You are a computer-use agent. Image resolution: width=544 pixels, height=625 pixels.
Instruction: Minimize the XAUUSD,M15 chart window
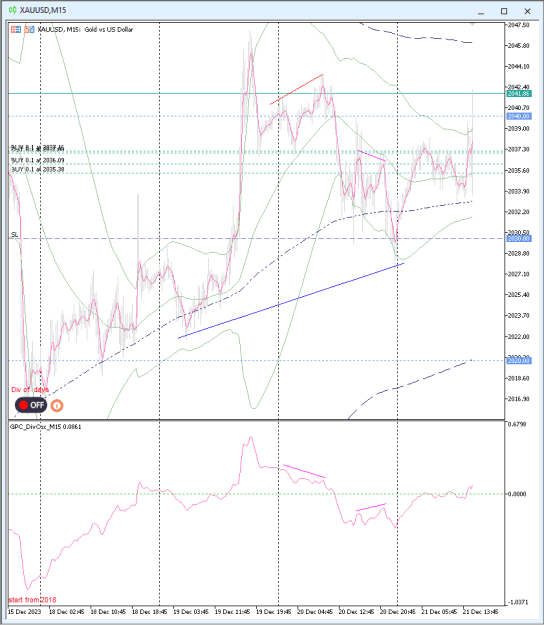pyautogui.click(x=481, y=12)
